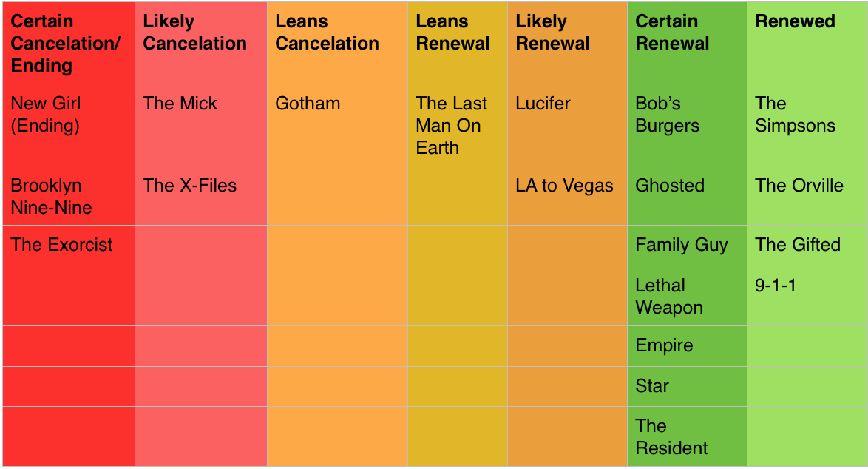This screenshot has width=868, height=469.
Task: Click the Lethal Weapon cell
Action: point(687,296)
